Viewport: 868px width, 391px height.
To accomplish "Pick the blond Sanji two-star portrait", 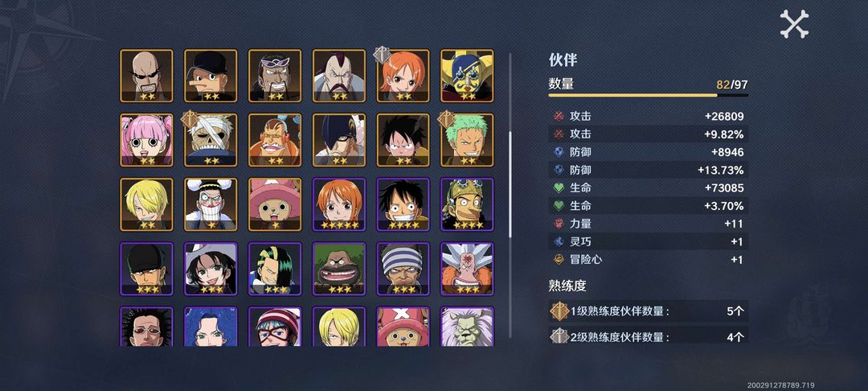I will coord(147,204).
